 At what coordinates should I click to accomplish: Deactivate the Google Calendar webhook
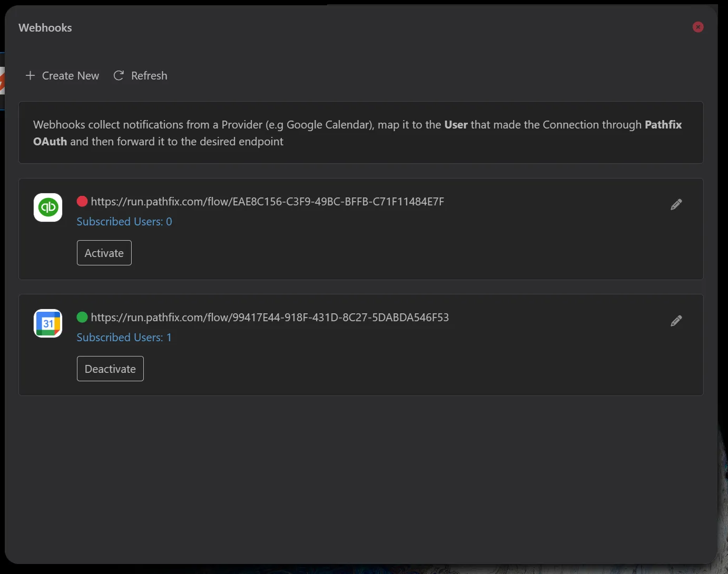(110, 369)
